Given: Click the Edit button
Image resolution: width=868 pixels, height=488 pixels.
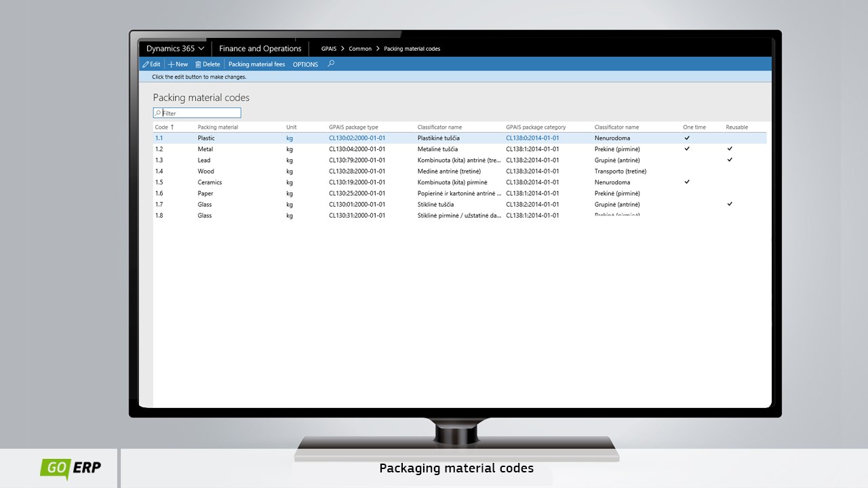Looking at the screenshot, I should click(x=152, y=64).
